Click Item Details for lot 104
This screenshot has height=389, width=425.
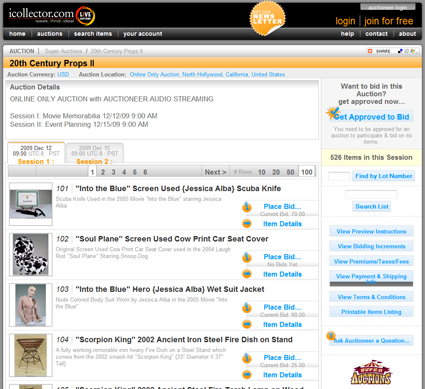(282, 375)
